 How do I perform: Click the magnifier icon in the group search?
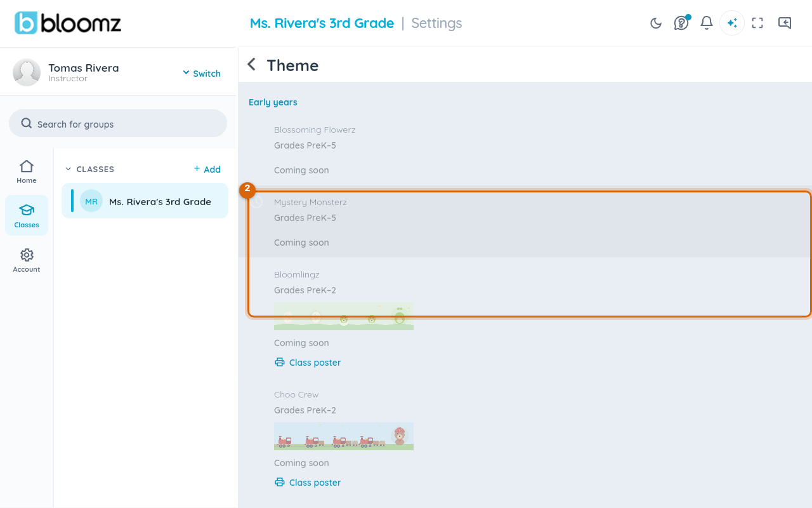click(x=27, y=123)
